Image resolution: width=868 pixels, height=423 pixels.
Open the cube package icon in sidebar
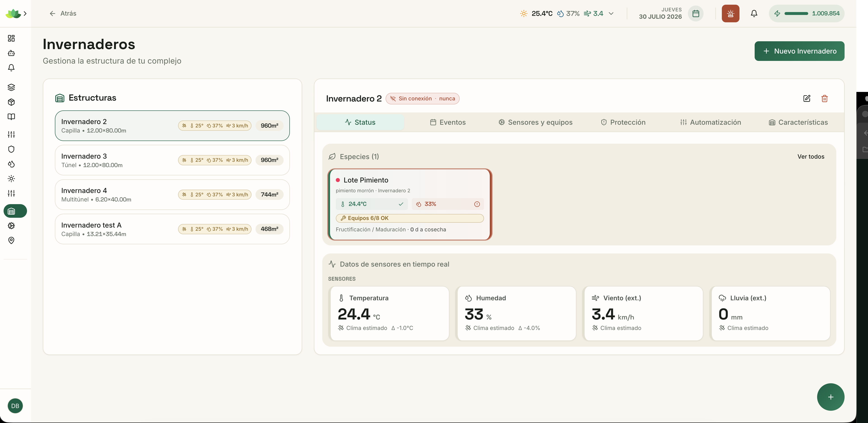pos(11,102)
